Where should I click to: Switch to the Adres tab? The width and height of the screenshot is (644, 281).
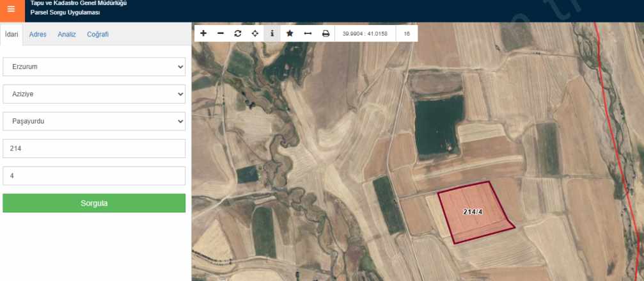(x=38, y=35)
